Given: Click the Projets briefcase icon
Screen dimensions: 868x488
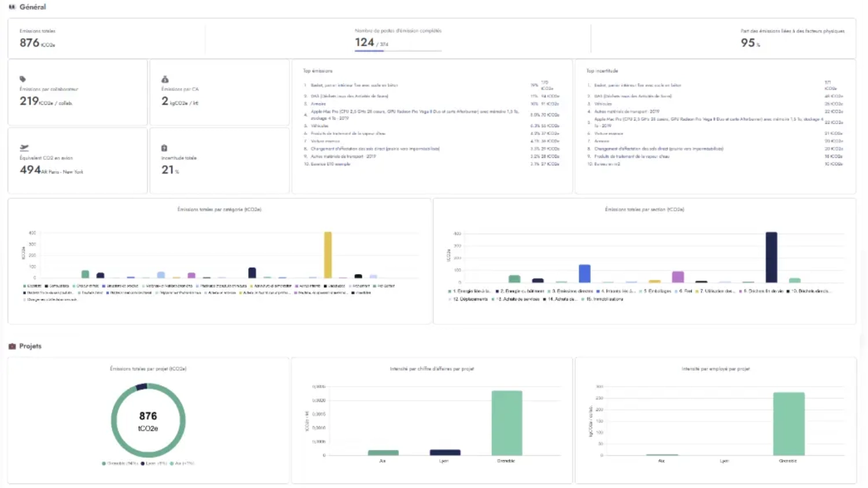Looking at the screenshot, I should [12, 346].
